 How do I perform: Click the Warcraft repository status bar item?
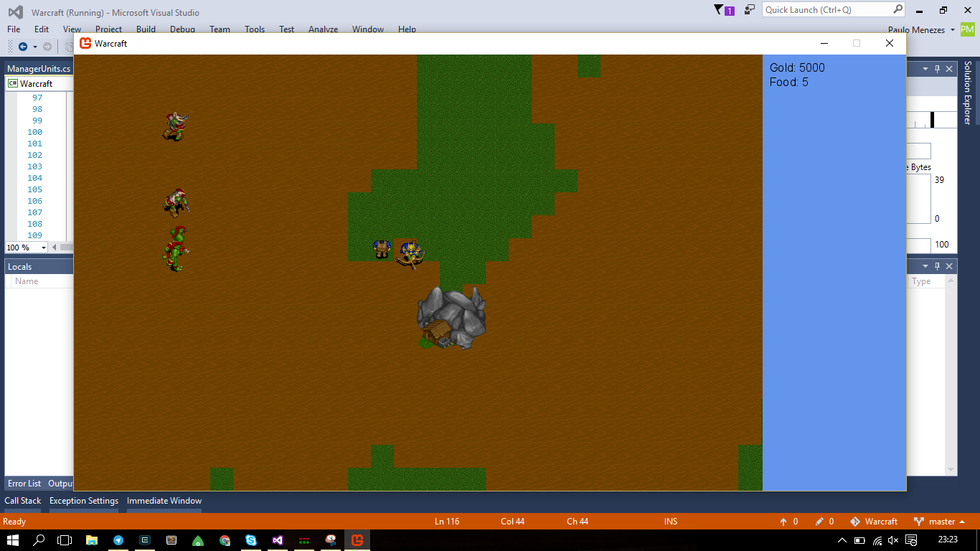tap(874, 522)
